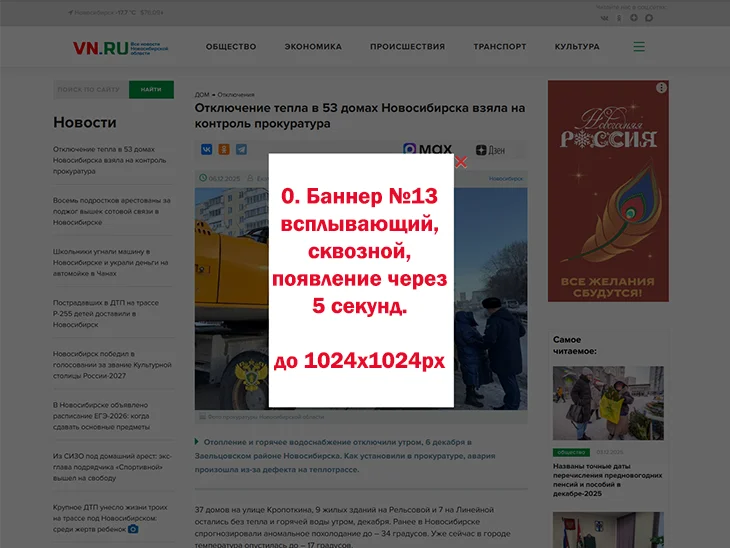Screen dimensions: 730x548
Task: Open news 'Крупное ДТП унесло жизни троих'
Action: 110,518
